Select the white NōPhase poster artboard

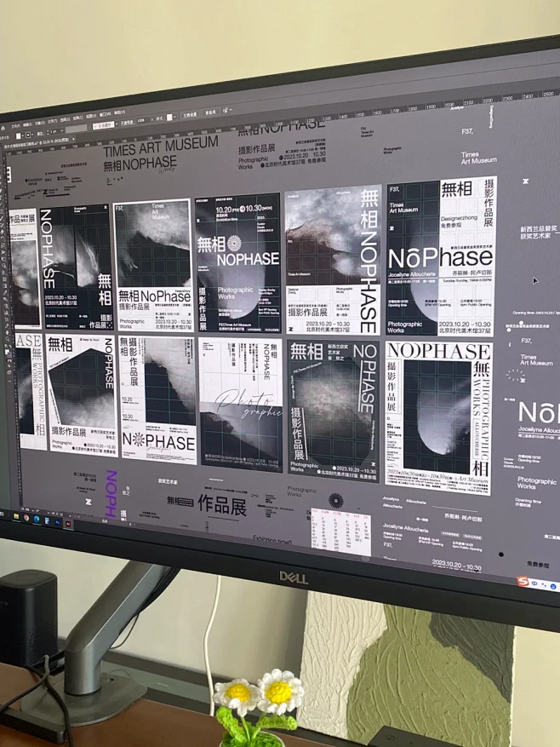440,256
